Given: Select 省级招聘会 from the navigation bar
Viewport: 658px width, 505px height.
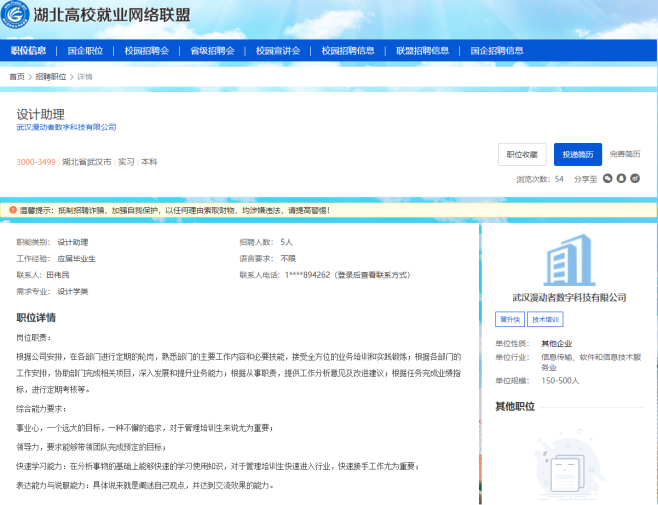Looking at the screenshot, I should click(212, 50).
